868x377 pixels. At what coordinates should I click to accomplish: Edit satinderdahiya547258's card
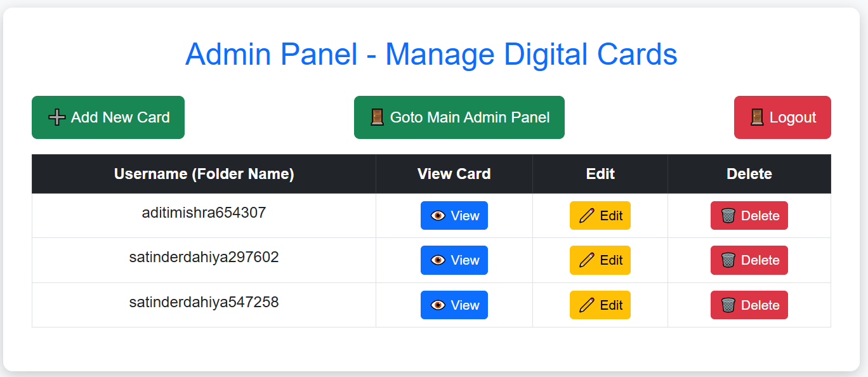click(600, 305)
